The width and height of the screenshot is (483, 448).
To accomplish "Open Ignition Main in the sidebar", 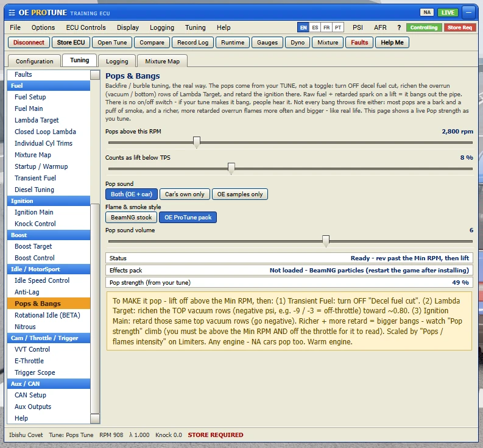I will tap(49, 212).
